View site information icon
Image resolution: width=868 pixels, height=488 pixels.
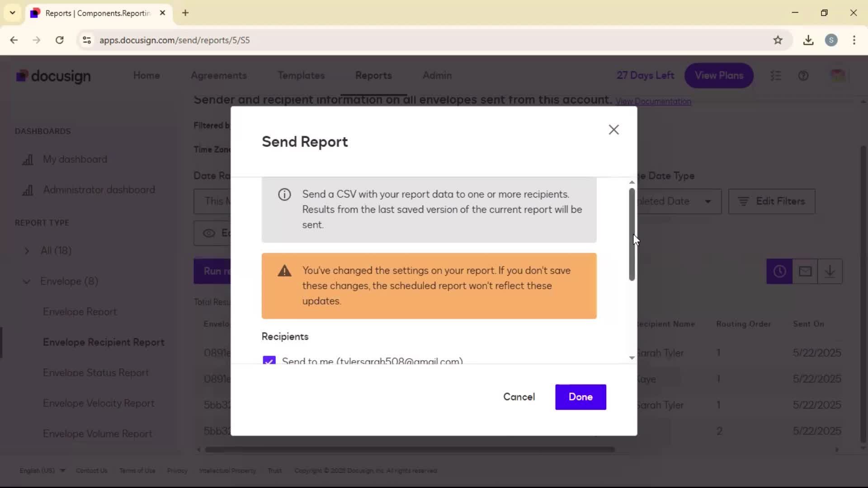pyautogui.click(x=87, y=40)
